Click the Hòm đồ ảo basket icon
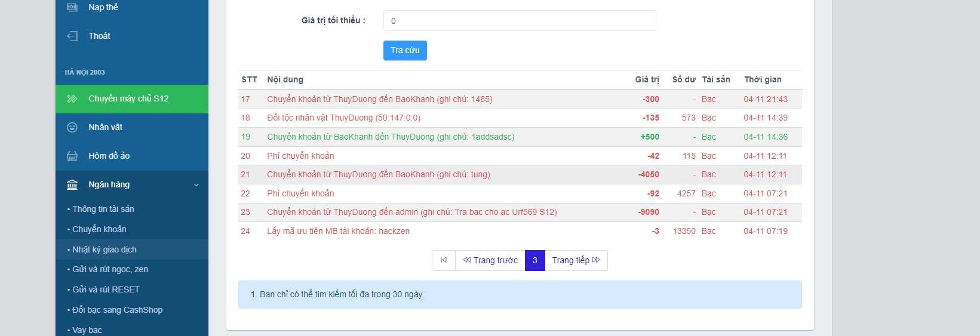 click(72, 156)
